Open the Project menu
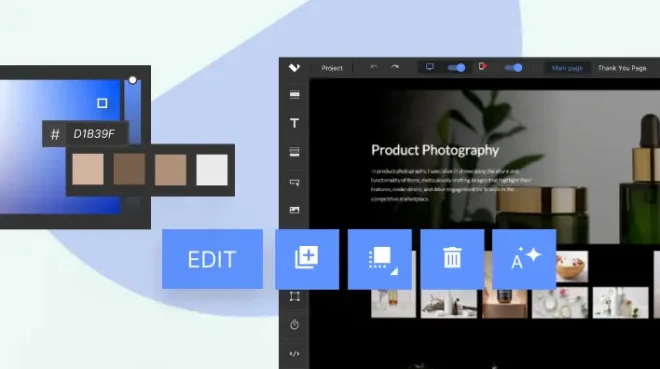This screenshot has width=660, height=369. click(332, 68)
